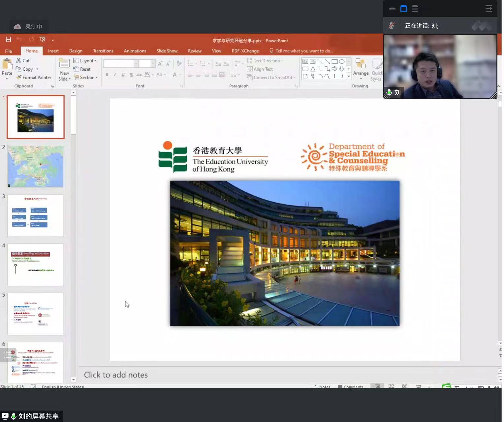Click the Save icon in quick access toolbar
This screenshot has width=504, height=422.
[x=8, y=40]
